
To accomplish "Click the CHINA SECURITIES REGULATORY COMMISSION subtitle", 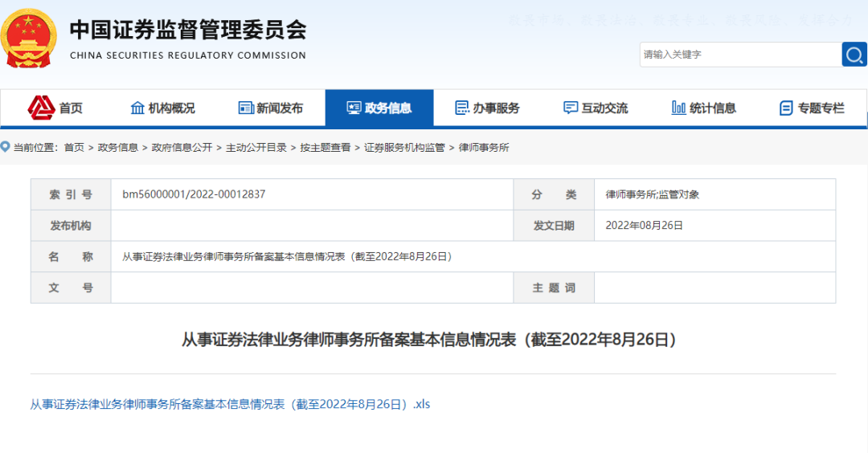I will coord(188,55).
